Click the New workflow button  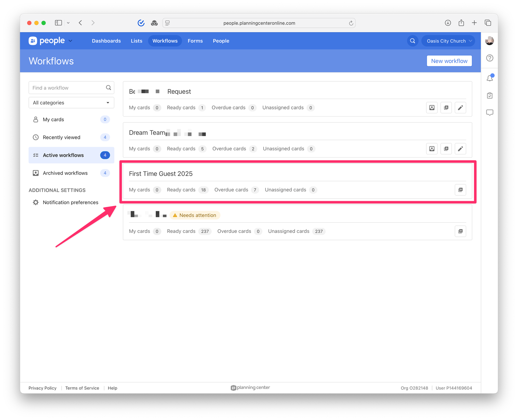(449, 61)
